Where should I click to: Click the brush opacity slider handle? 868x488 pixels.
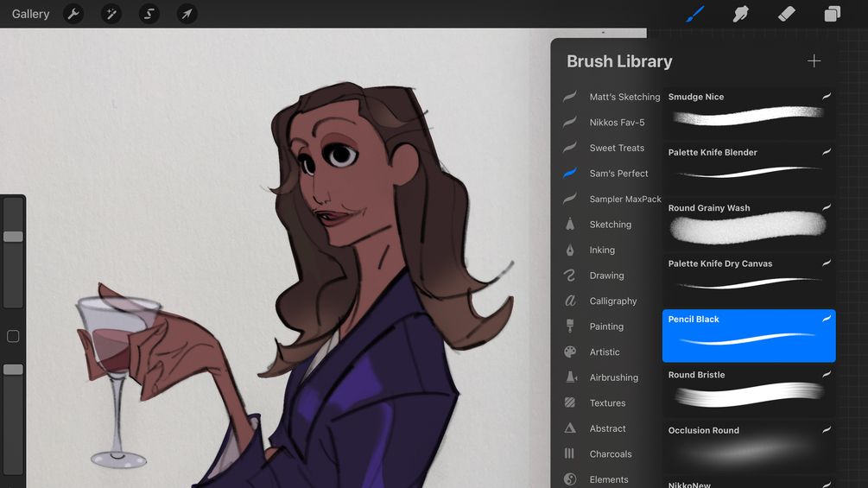click(x=13, y=369)
